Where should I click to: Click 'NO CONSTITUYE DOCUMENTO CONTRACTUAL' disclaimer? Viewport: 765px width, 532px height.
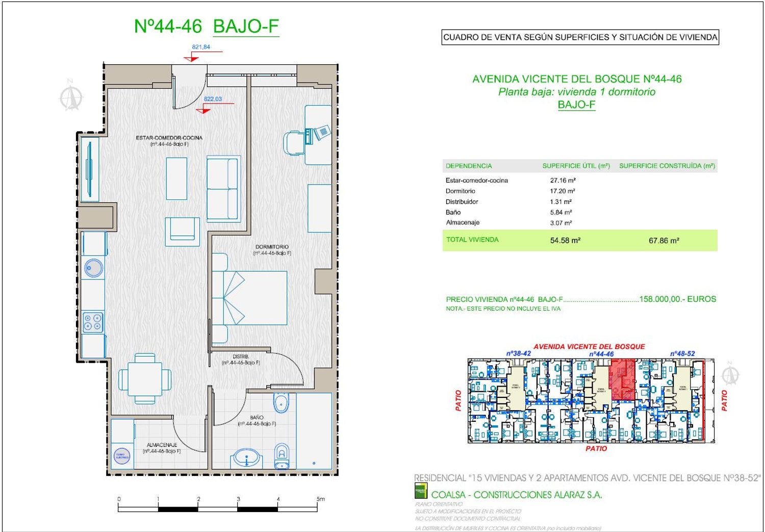tap(468, 518)
